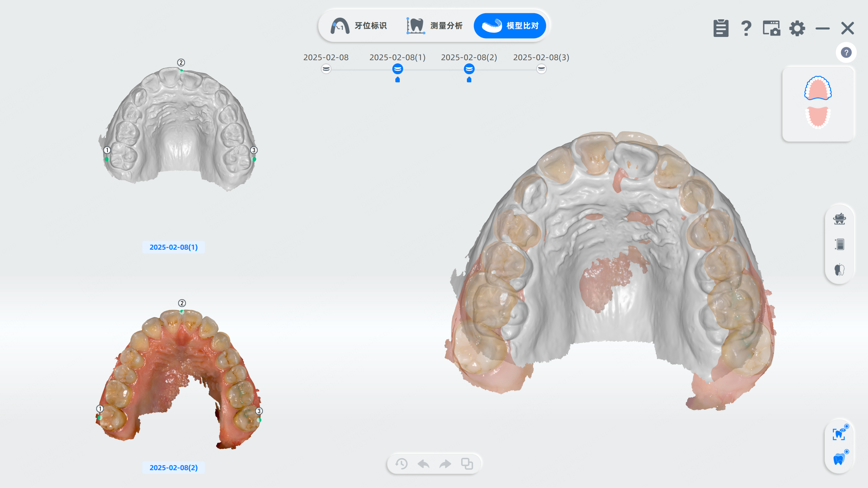Open the settings gear
Image resolution: width=868 pixels, height=488 pixels.
pyautogui.click(x=797, y=28)
